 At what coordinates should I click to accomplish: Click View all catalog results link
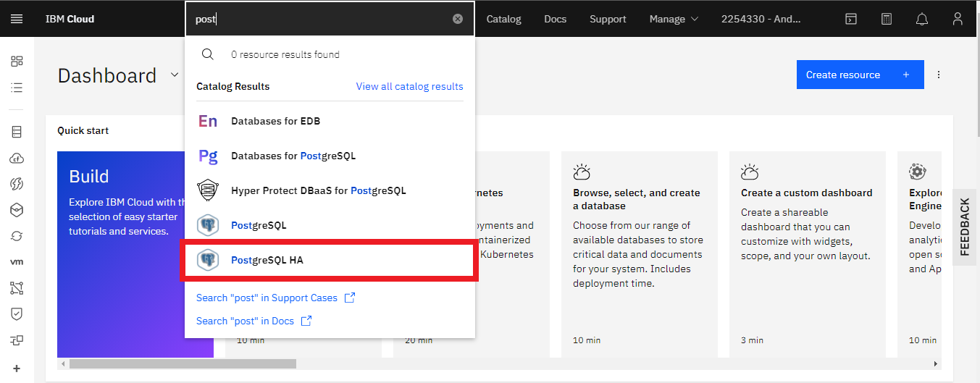point(410,86)
